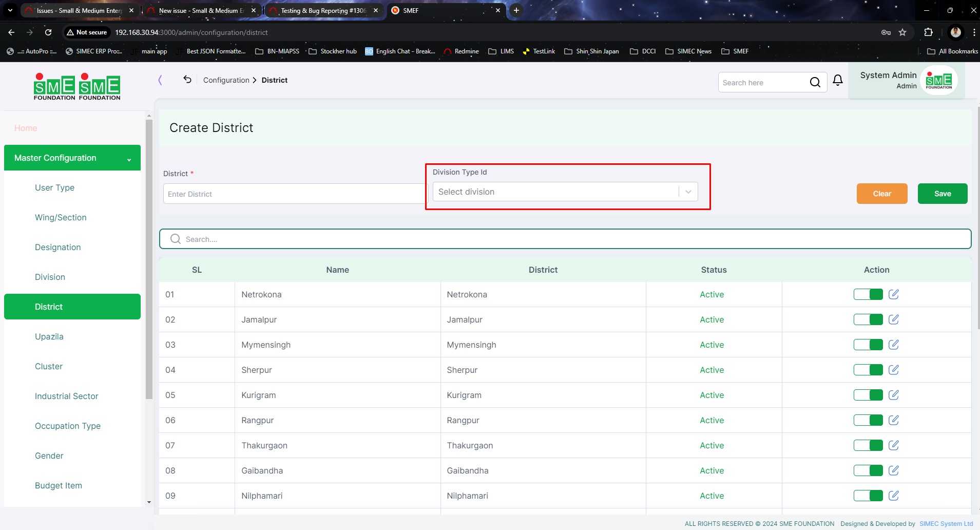Toggle status switch for Jamalpur
The height and width of the screenshot is (530, 980).
point(868,319)
